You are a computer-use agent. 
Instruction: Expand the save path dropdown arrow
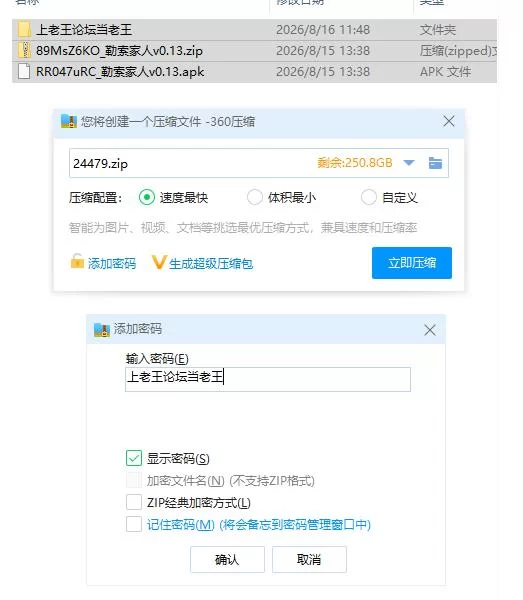[x=409, y=163]
